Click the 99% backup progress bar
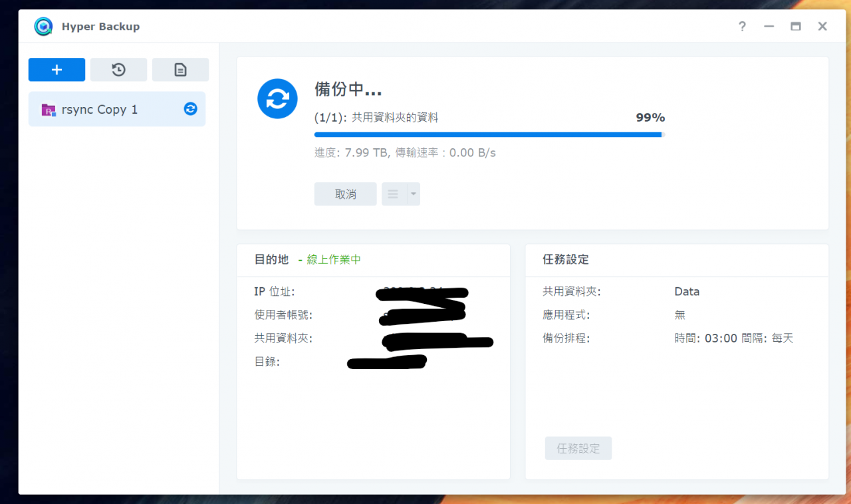Viewport: 851px width, 504px height. coord(489,134)
